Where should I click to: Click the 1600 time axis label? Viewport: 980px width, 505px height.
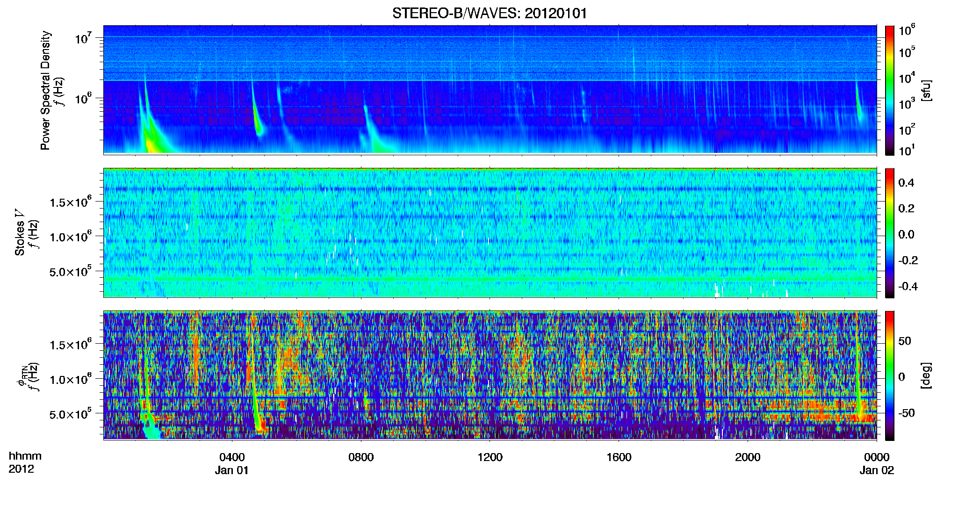click(x=619, y=457)
